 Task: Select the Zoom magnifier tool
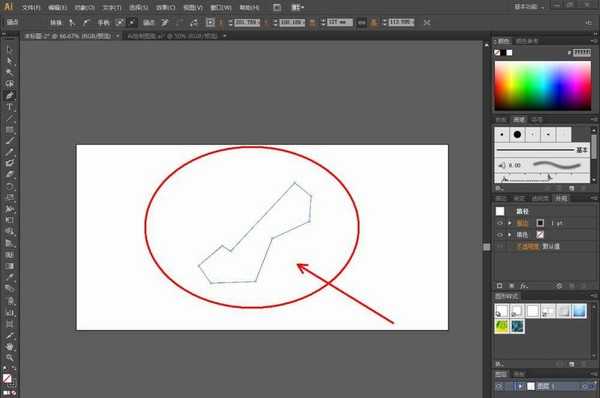pyautogui.click(x=10, y=358)
